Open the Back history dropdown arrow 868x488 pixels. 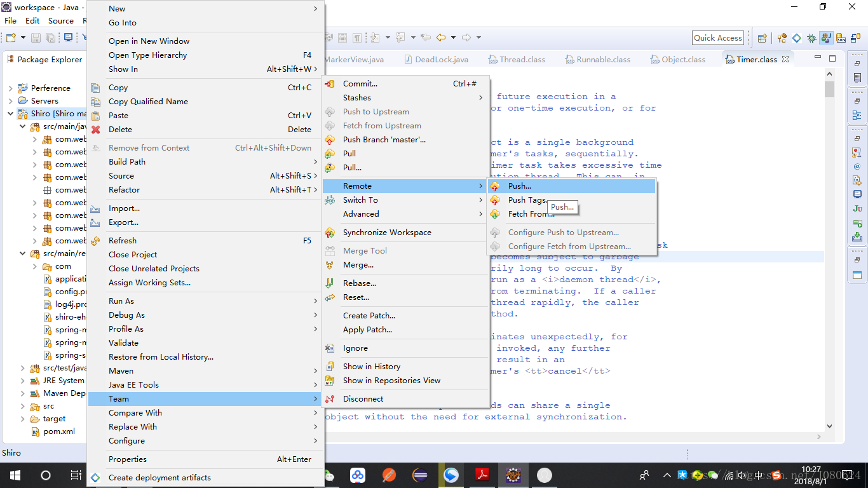click(x=453, y=38)
